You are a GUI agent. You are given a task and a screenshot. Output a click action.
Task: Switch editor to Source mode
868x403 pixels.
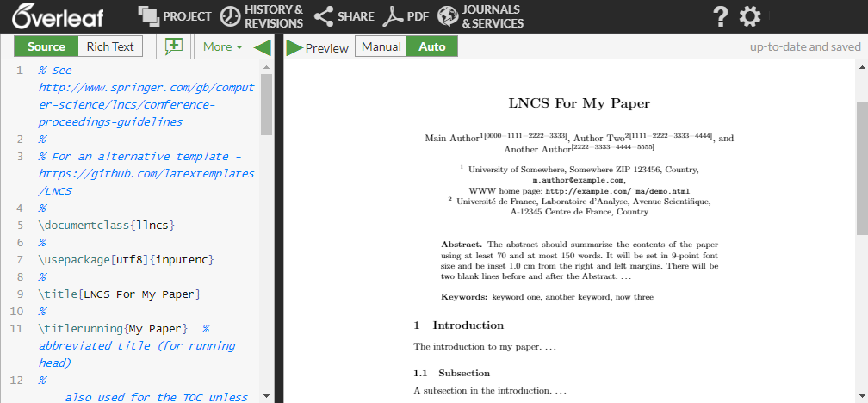[x=46, y=47]
